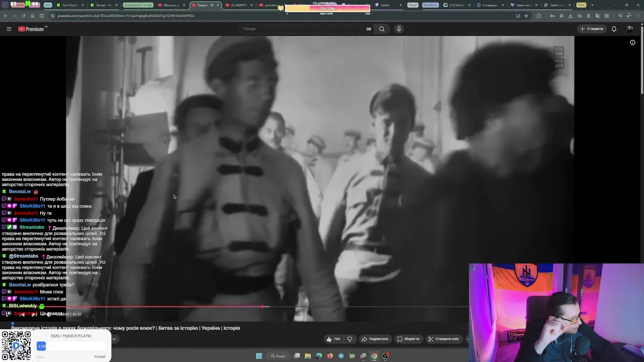Image resolution: width=644 pixels, height=362 pixels.
Task: Open File Explorer from taskbar
Action: coord(308,356)
